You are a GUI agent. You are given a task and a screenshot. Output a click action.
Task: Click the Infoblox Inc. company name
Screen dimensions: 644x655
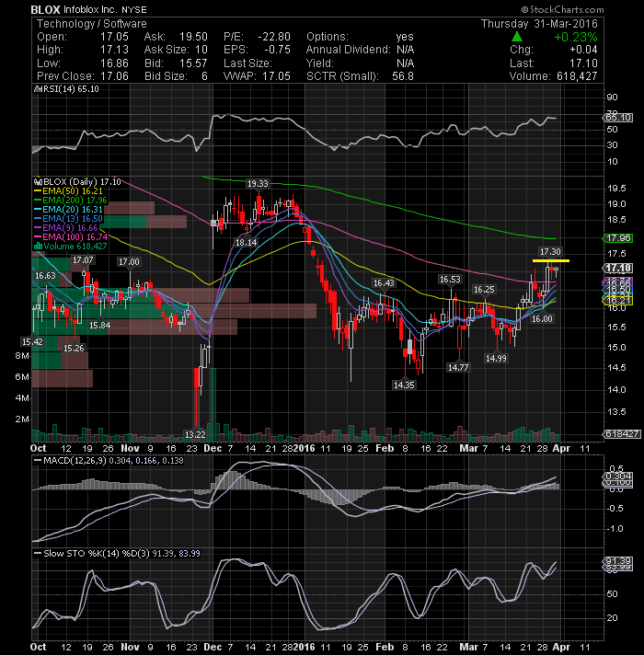point(90,9)
